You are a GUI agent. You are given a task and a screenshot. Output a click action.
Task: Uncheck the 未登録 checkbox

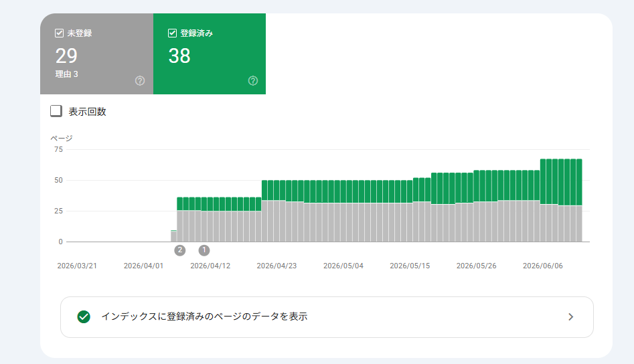[59, 33]
